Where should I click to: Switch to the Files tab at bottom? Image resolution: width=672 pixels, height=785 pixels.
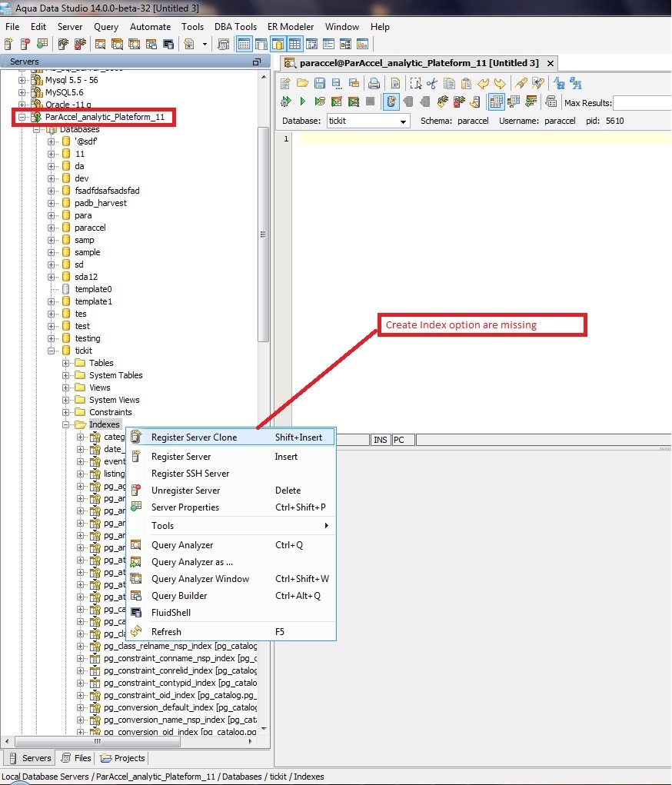tap(76, 758)
